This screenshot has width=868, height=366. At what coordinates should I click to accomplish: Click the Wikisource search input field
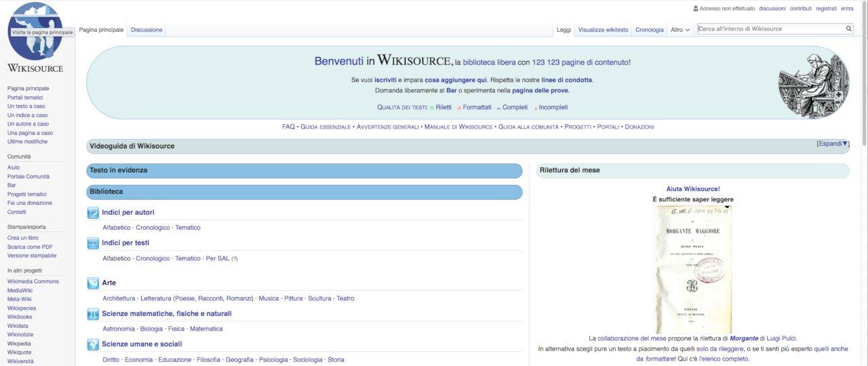[x=770, y=29]
